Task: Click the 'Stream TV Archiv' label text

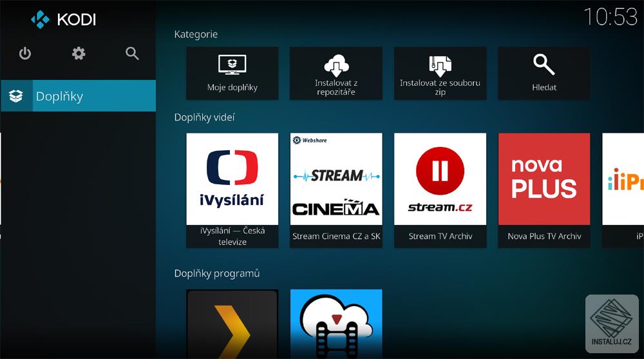Action: click(x=440, y=236)
